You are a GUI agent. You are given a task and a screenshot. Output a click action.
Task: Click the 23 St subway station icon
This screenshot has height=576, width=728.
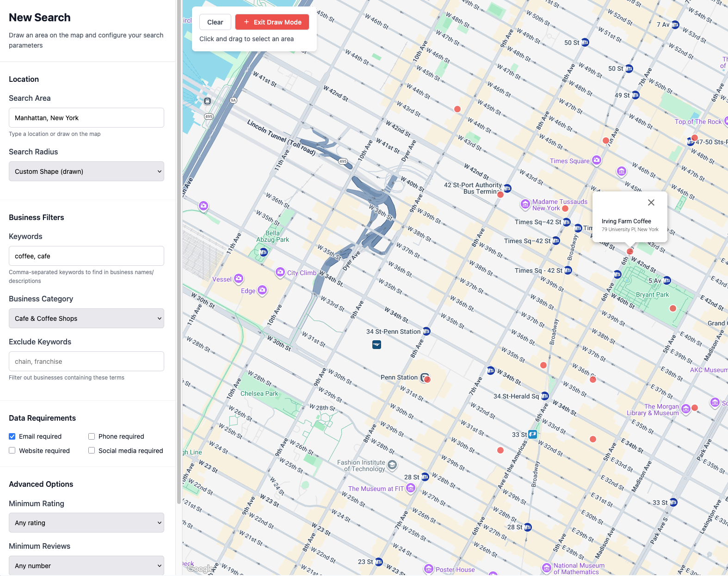click(x=379, y=562)
